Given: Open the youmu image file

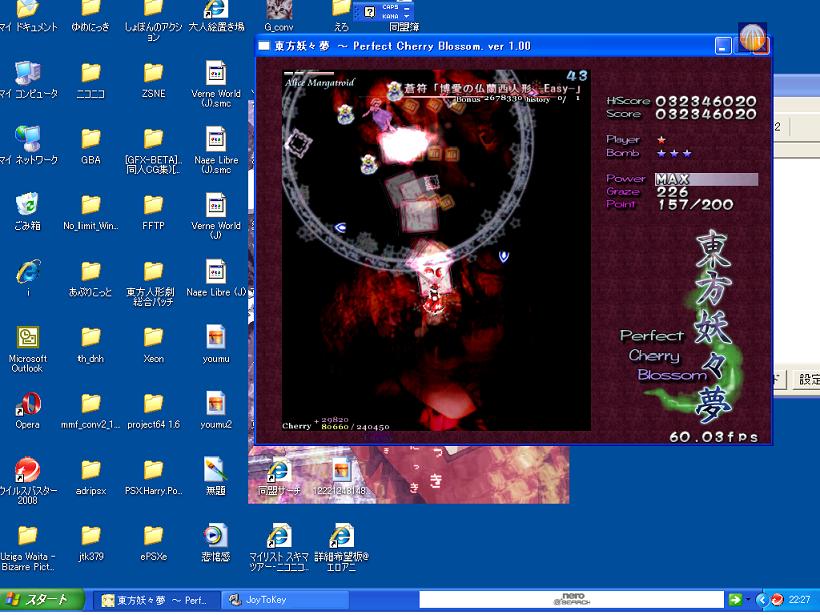Looking at the screenshot, I should pyautogui.click(x=216, y=344).
